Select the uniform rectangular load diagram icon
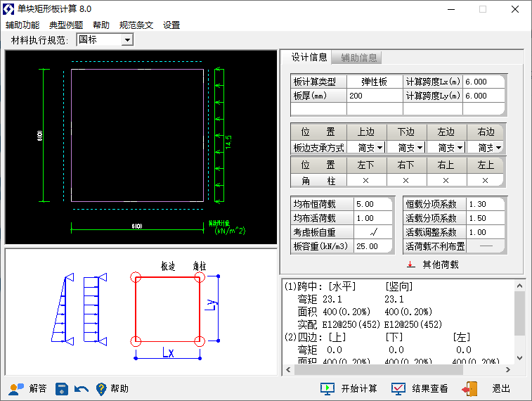The width and height of the screenshot is (532, 401). [96, 309]
